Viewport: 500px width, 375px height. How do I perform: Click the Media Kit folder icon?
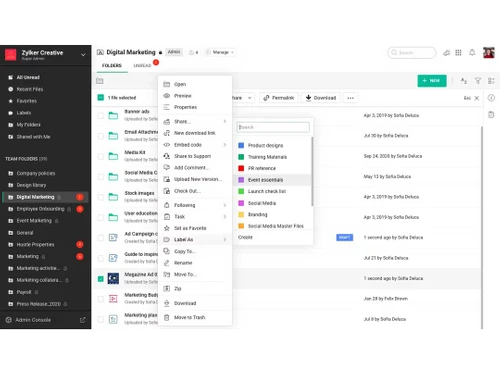113,156
